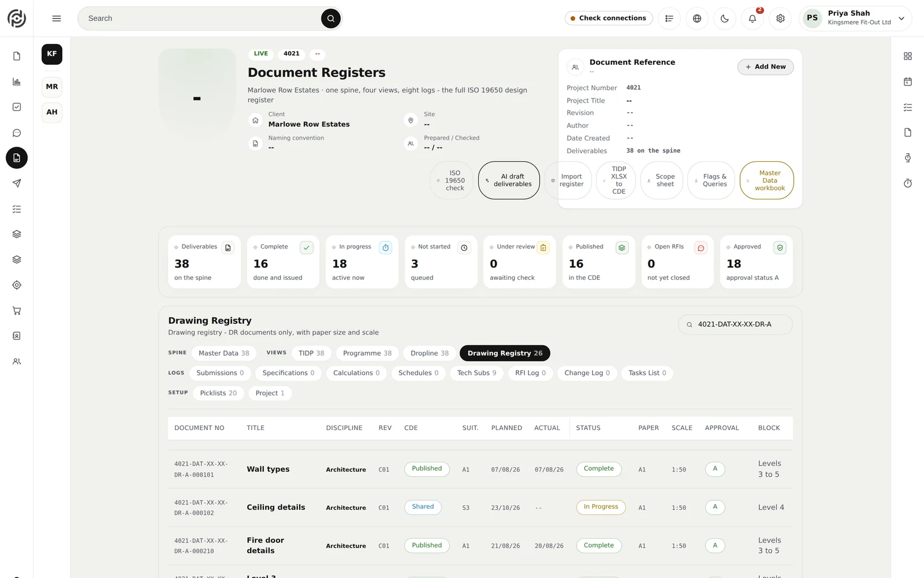Download Flags & Queries
Viewport: 924px width, 578px height.
(711, 180)
